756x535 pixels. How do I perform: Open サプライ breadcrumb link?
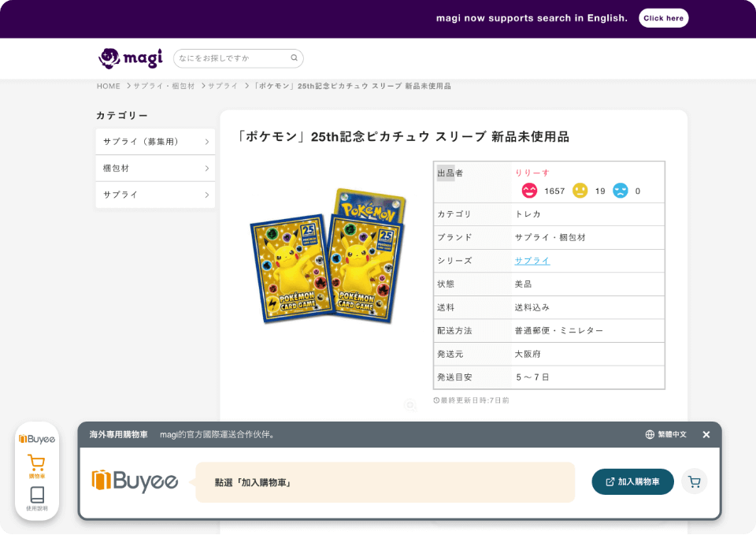coord(223,86)
